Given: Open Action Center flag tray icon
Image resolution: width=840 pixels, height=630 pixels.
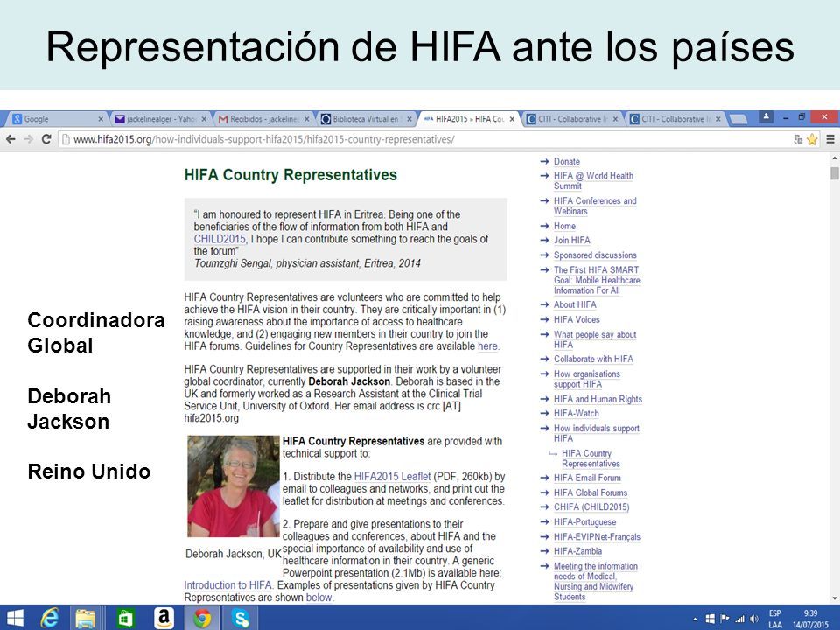Looking at the screenshot, I should tap(724, 619).
